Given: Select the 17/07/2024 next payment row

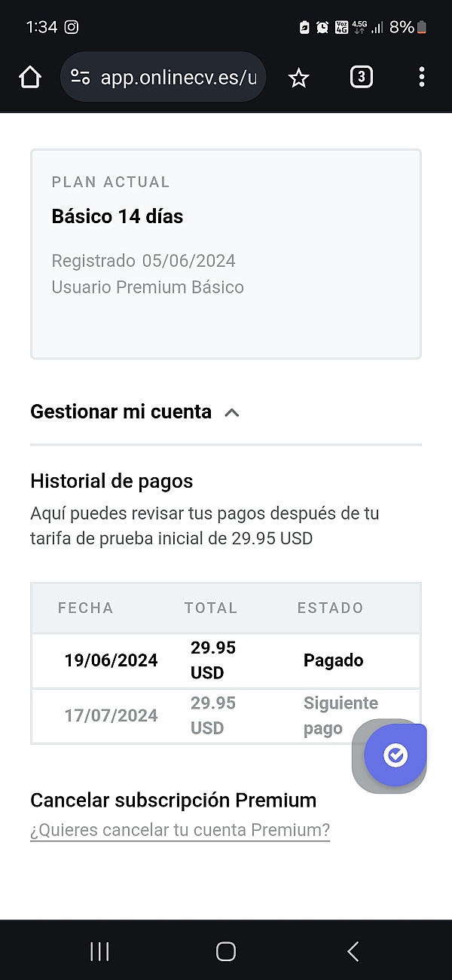Looking at the screenshot, I should (x=196, y=715).
